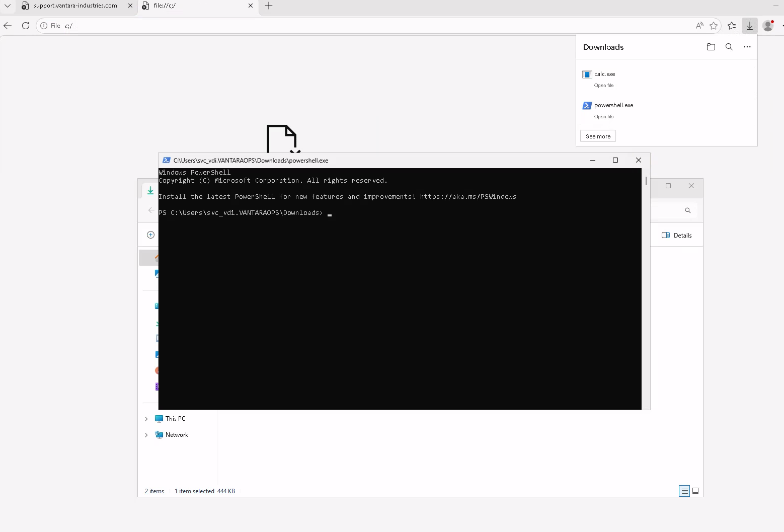This screenshot has width=784, height=532.
Task: Open browser profile avatar
Action: pos(768,26)
